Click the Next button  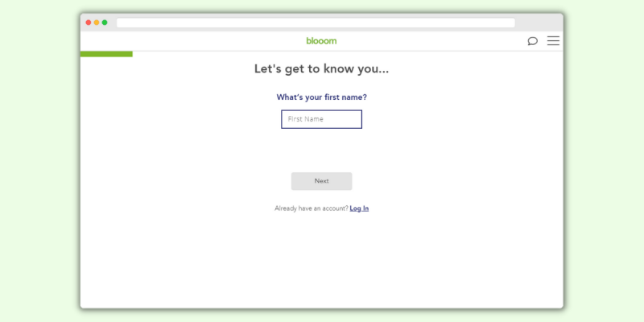tap(321, 181)
